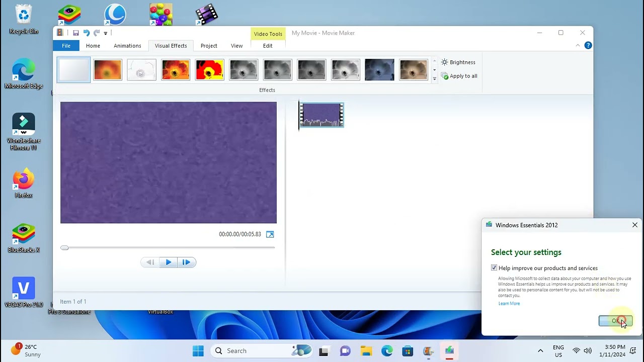Apply the white pencil-sketch edge effect
The height and width of the screenshot is (362, 644).
click(x=141, y=70)
